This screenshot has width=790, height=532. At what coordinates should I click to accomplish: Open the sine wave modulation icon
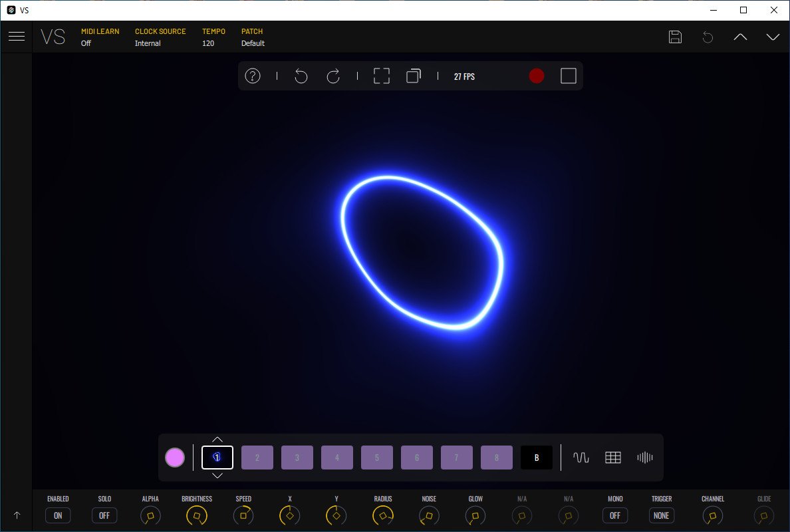coord(581,458)
